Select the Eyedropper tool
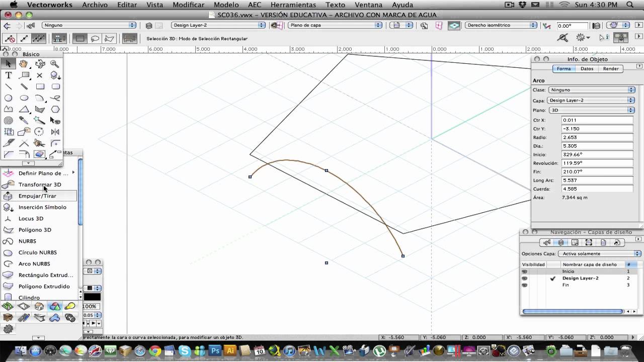 (x=24, y=121)
